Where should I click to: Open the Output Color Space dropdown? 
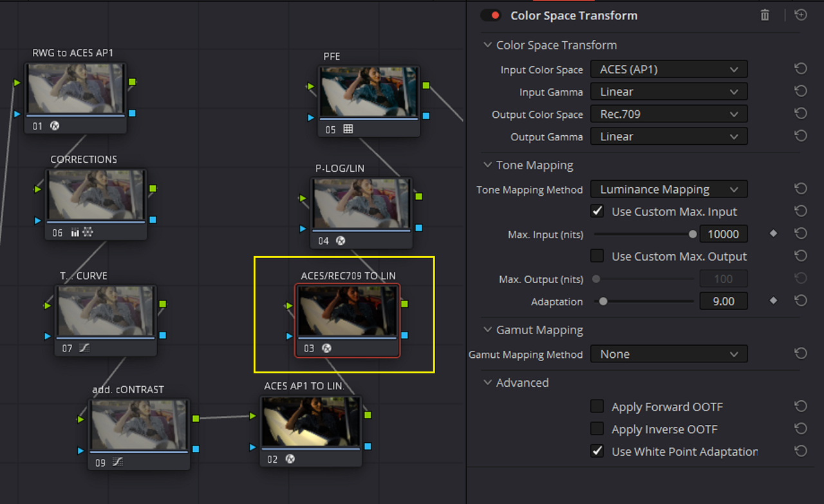coord(669,114)
